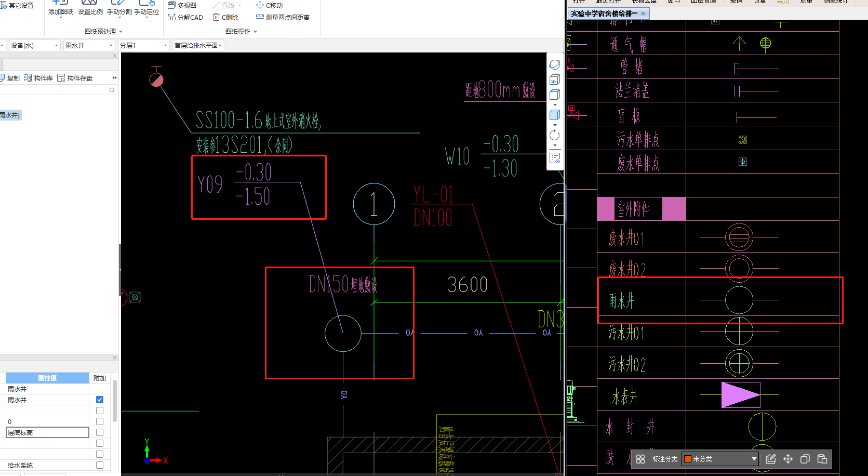Click 构件存盘 to save components
Screen dimensions: 868x476
pyautogui.click(x=75, y=78)
